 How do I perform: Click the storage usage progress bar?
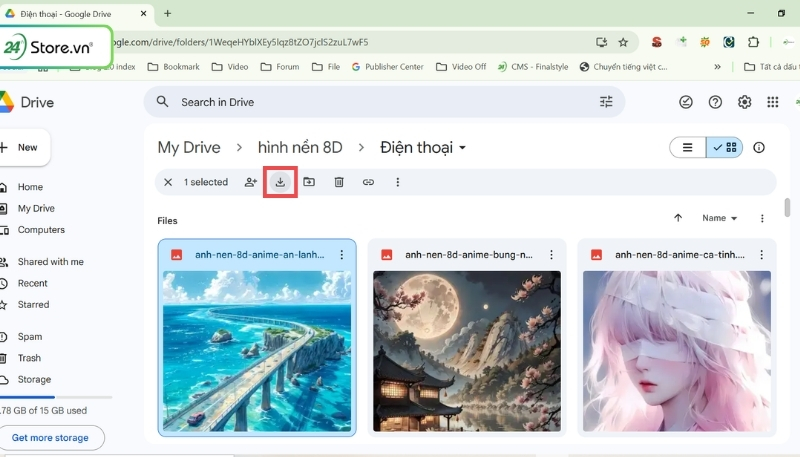[55, 397]
